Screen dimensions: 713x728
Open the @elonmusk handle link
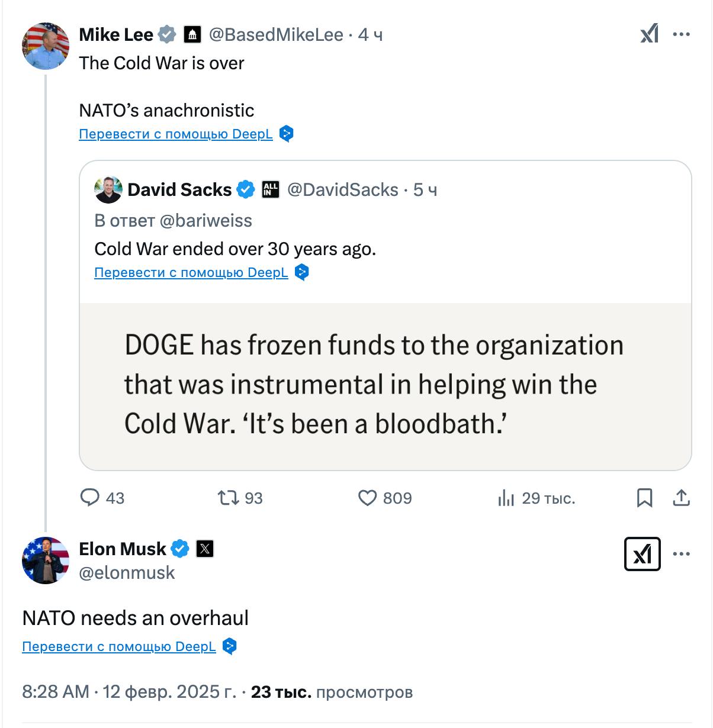(x=127, y=573)
